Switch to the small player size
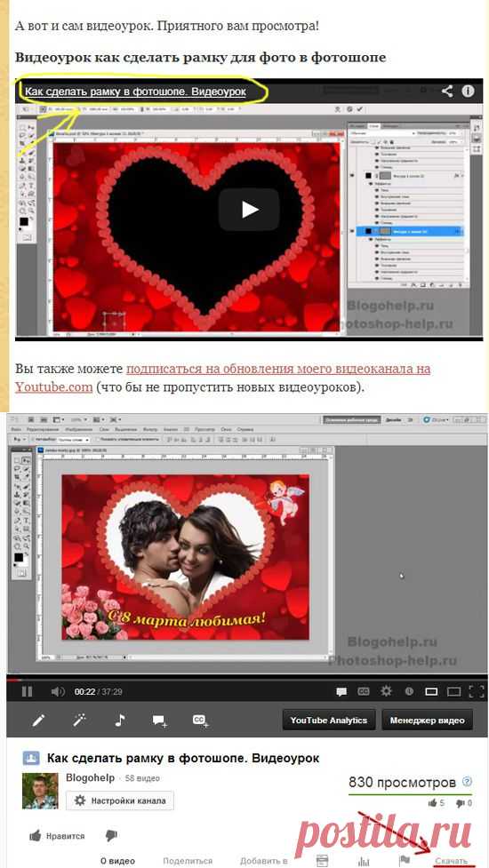The width and height of the screenshot is (489, 868). pyautogui.click(x=431, y=691)
